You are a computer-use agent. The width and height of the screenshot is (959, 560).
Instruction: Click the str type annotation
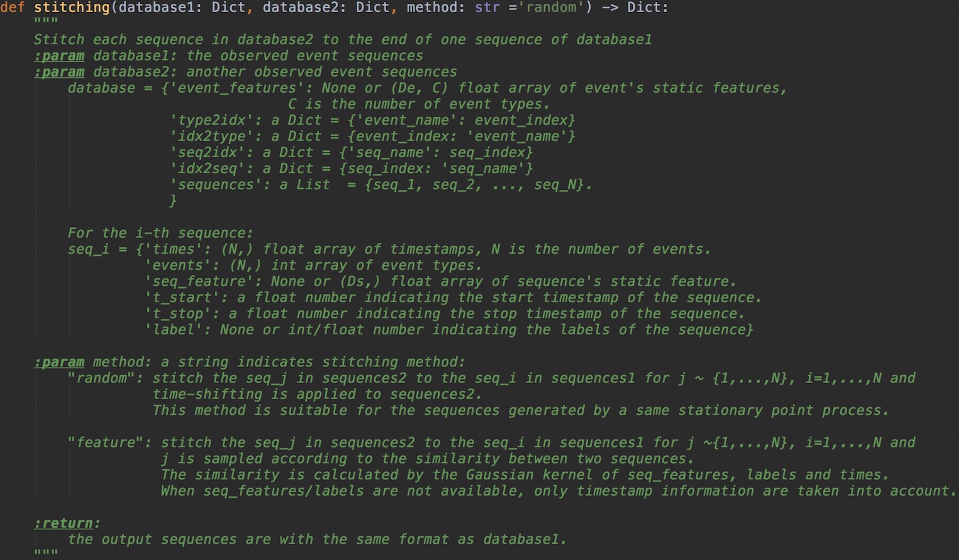(x=487, y=8)
